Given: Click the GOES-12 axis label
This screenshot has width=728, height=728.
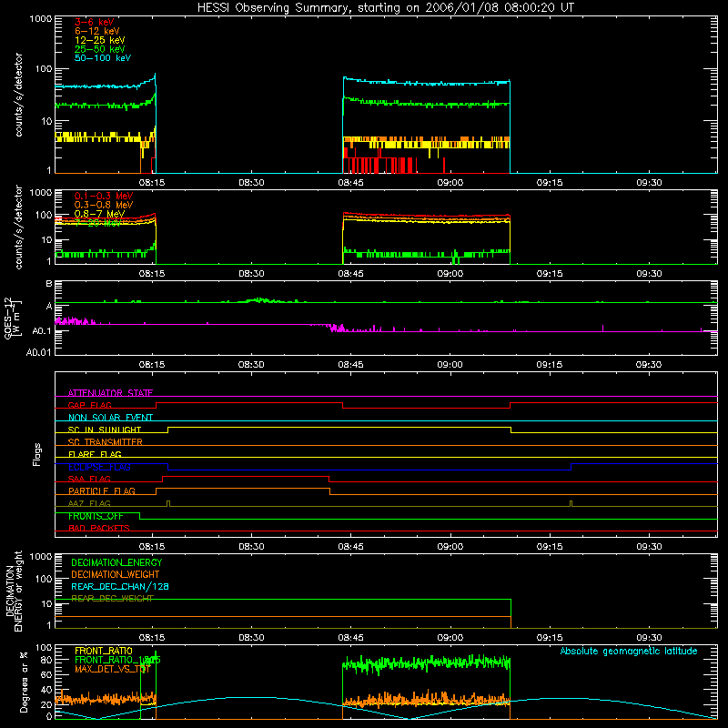Looking at the screenshot, I should click(13, 318).
